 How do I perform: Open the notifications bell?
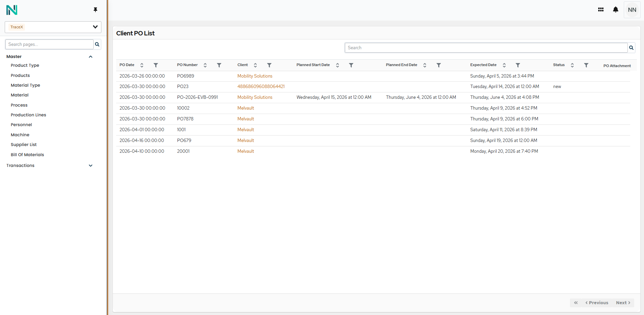(x=615, y=9)
